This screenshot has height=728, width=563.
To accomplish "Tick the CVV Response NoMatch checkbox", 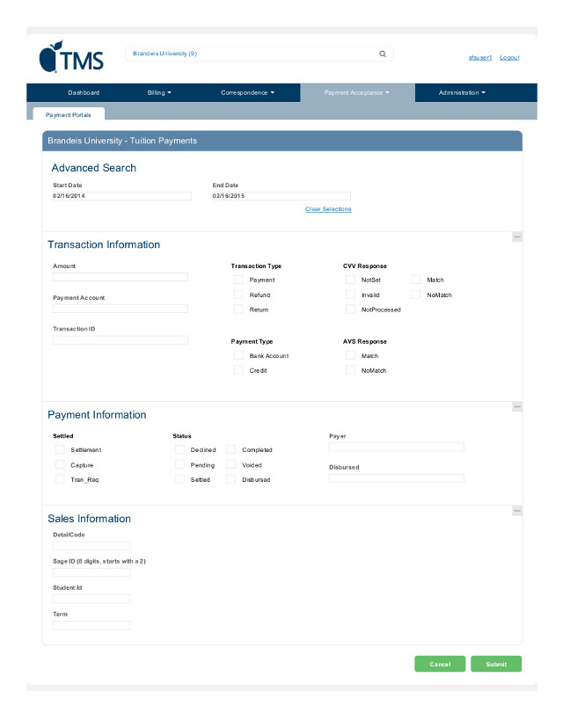I will [x=416, y=295].
